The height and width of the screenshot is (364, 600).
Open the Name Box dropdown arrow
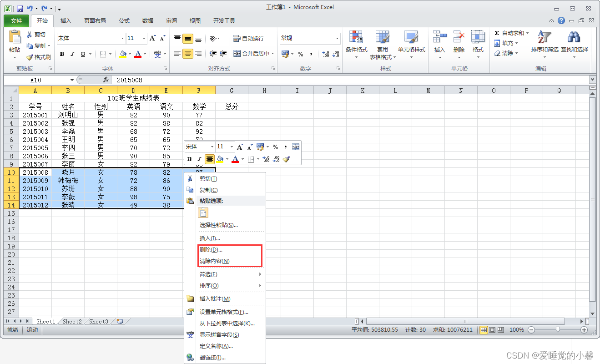click(x=72, y=80)
